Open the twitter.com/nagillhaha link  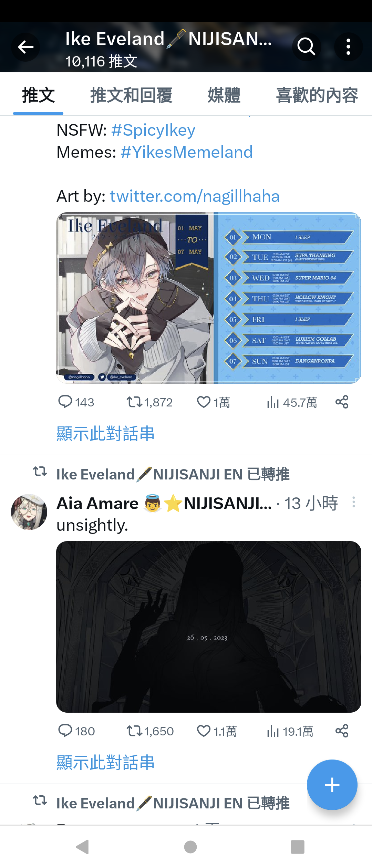(x=195, y=196)
